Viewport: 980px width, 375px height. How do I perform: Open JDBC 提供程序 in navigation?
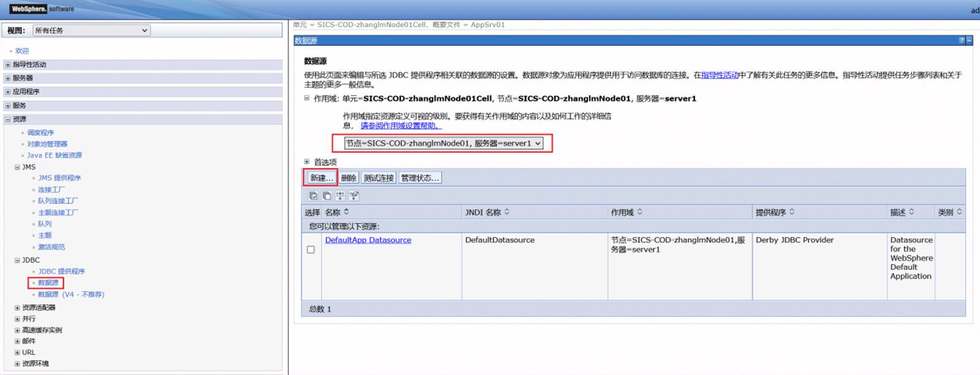(61, 271)
